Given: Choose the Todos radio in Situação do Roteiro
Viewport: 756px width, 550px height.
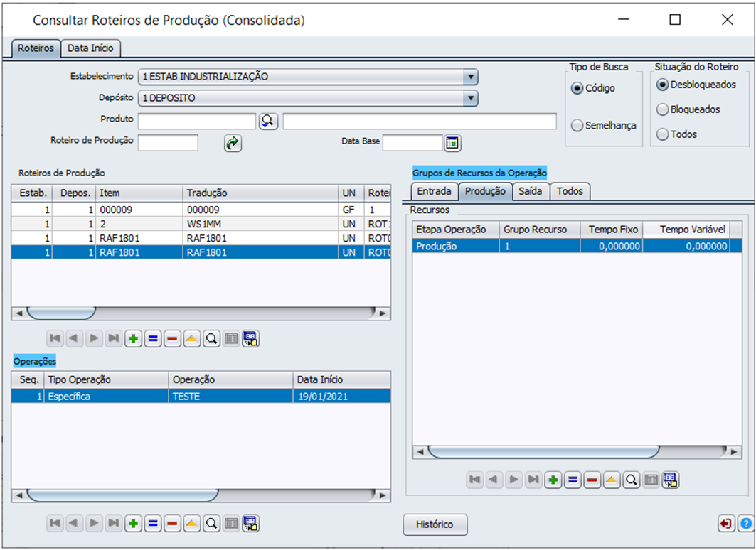Looking at the screenshot, I should point(662,134).
